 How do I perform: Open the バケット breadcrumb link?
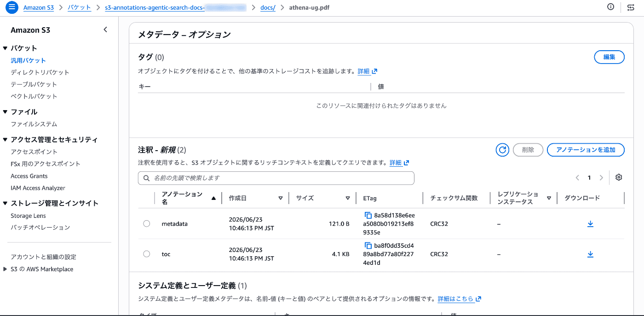pyautogui.click(x=79, y=8)
